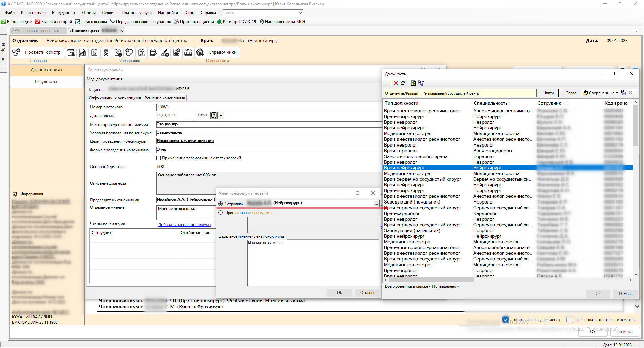This screenshot has width=644, height=348.
Task: Click the save filter binoculars icon
Action: point(623,93)
